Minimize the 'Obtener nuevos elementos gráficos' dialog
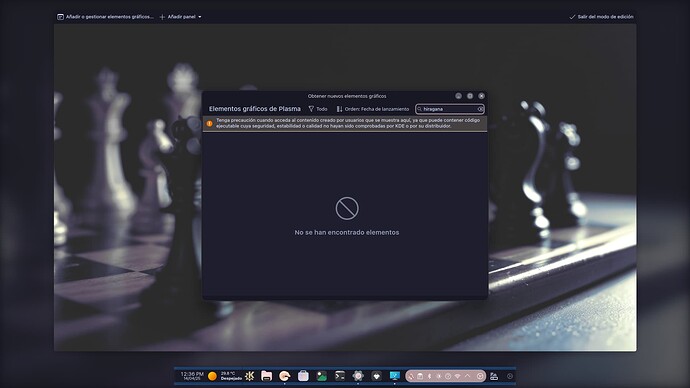This screenshot has height=388, width=690. pyautogui.click(x=459, y=96)
